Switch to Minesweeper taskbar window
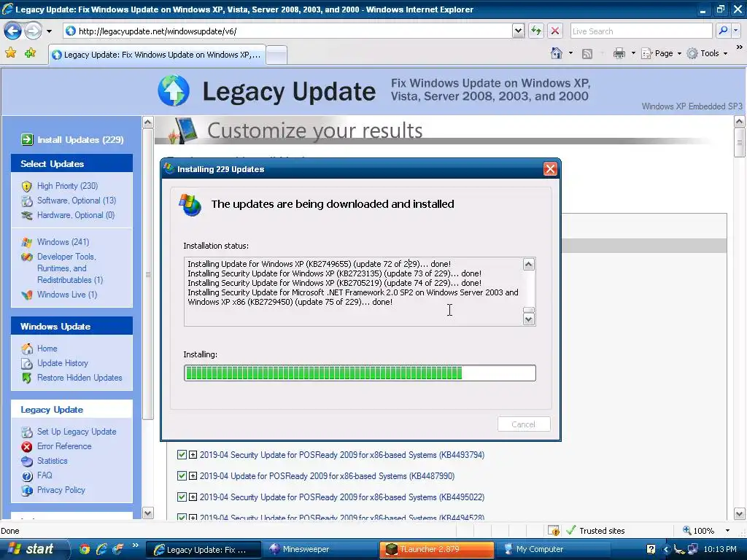 pos(320,549)
